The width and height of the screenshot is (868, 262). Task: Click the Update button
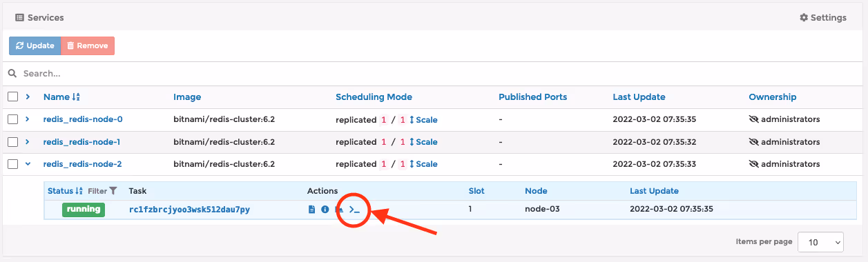coord(35,46)
